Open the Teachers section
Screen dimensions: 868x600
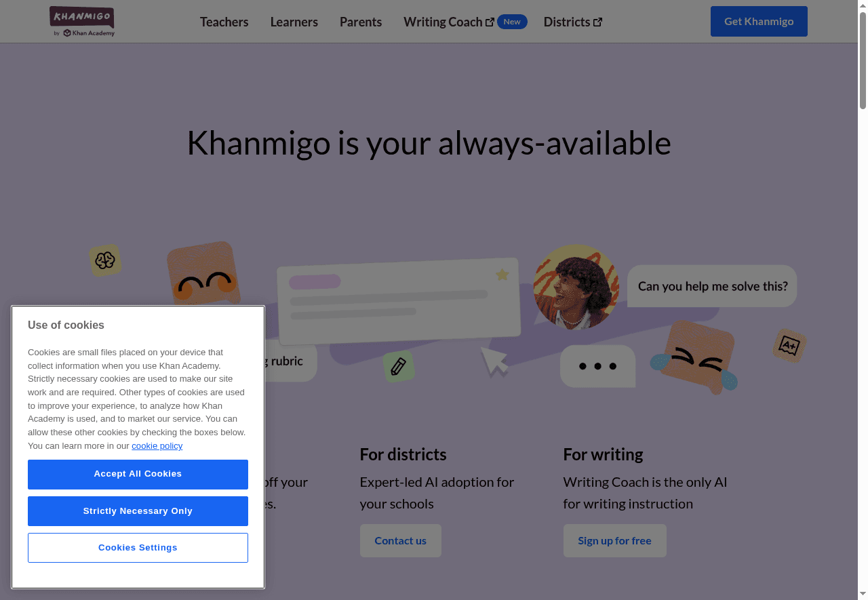coord(224,21)
